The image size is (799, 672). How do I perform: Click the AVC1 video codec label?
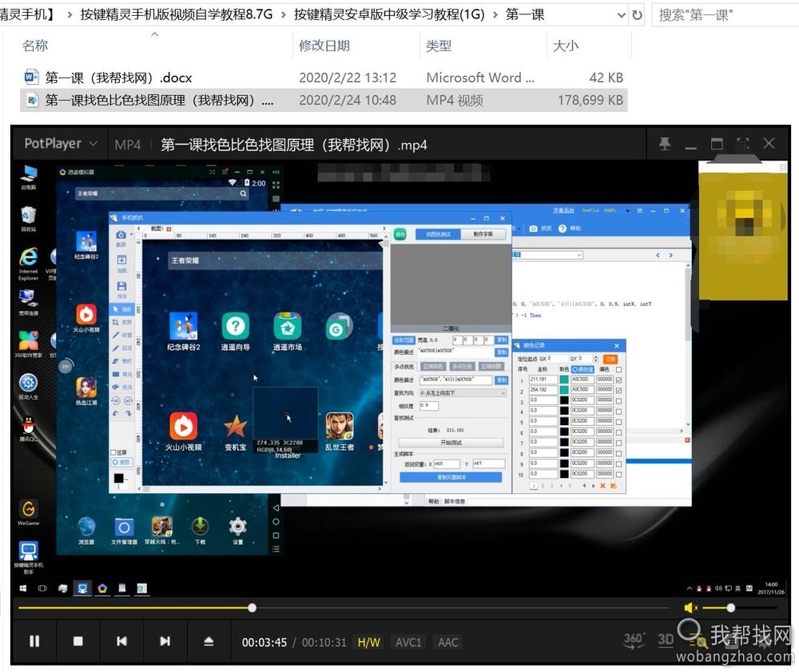(408, 642)
